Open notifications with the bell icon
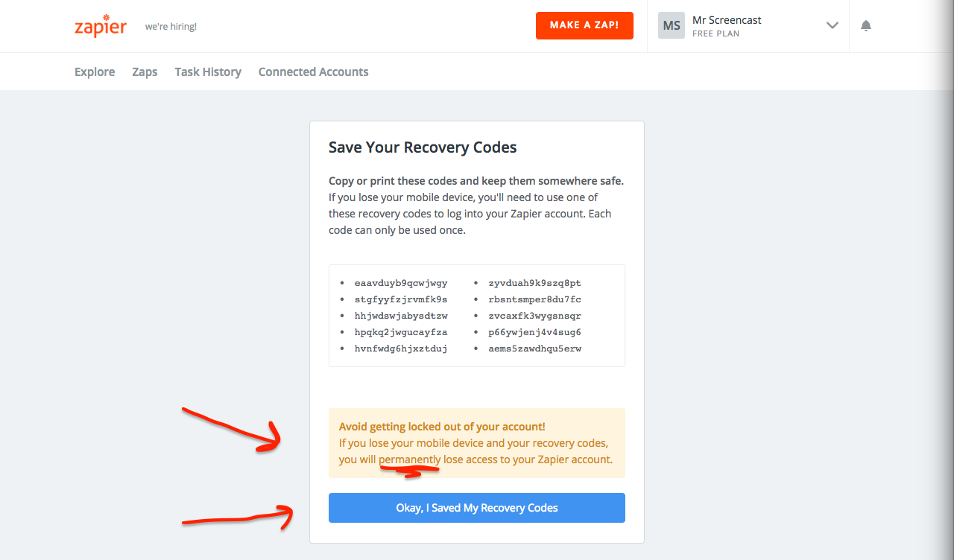The image size is (954, 560). click(865, 25)
